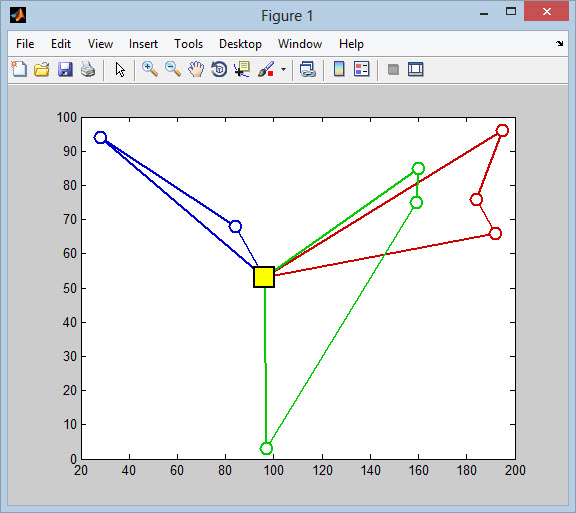Click the Insert Legend icon
Viewport: 576px width, 513px height.
tap(361, 69)
